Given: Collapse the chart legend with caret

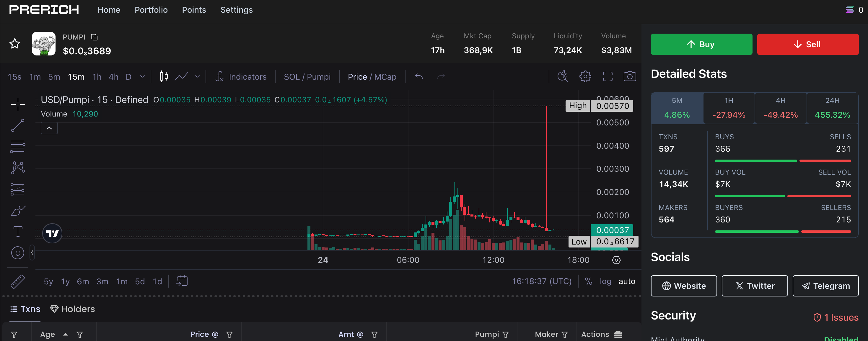Looking at the screenshot, I should point(49,128).
